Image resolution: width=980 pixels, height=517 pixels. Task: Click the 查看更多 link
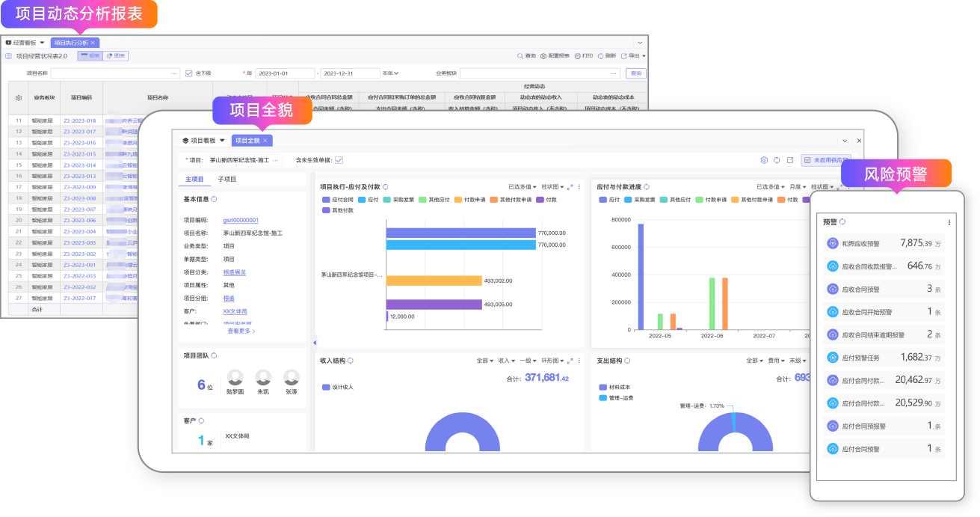241,331
